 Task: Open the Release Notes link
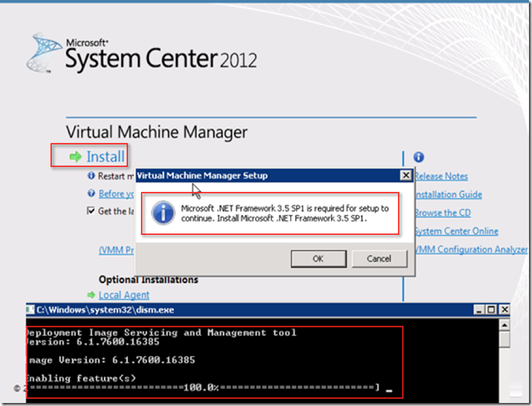click(441, 176)
